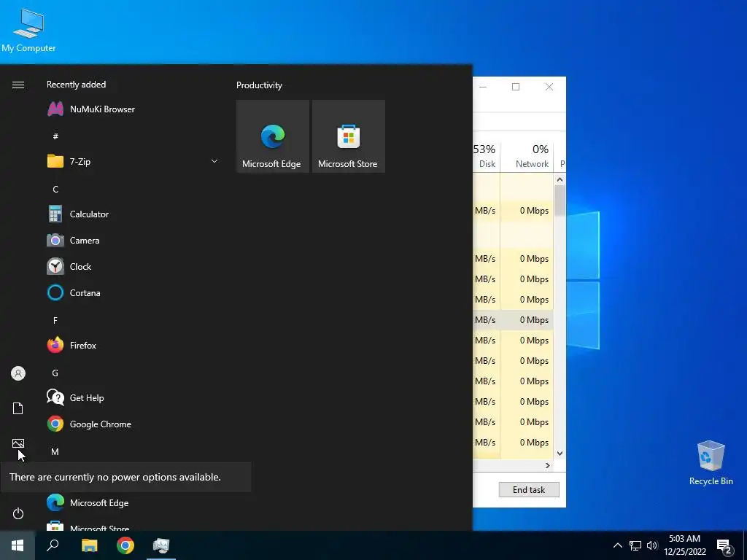Image resolution: width=747 pixels, height=560 pixels.
Task: Open the network tray icon
Action: pos(635,545)
